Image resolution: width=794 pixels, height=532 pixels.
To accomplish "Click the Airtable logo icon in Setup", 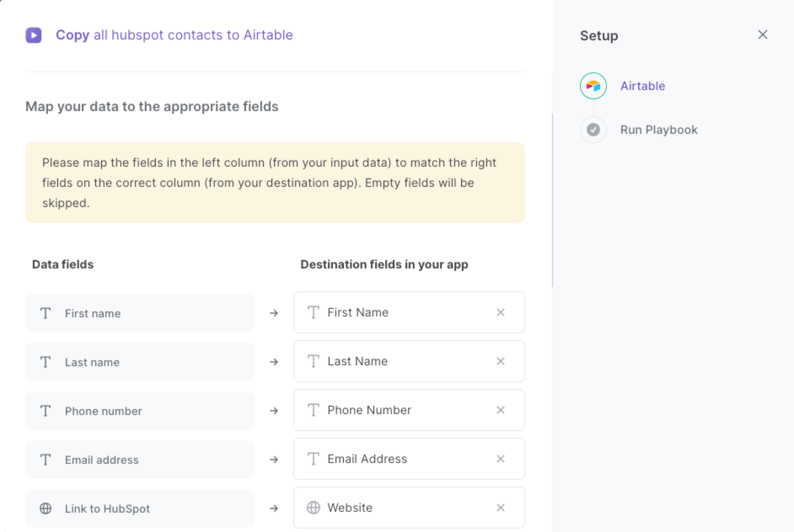I will (x=593, y=86).
